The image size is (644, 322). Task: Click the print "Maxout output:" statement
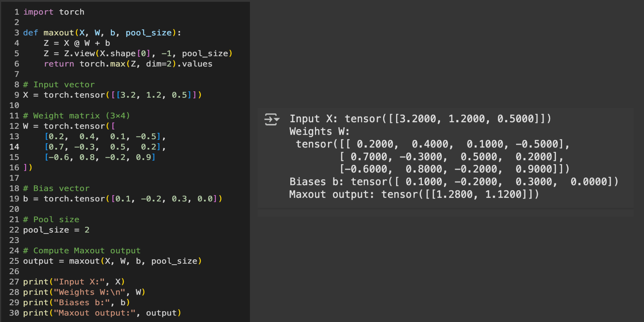[x=102, y=313]
